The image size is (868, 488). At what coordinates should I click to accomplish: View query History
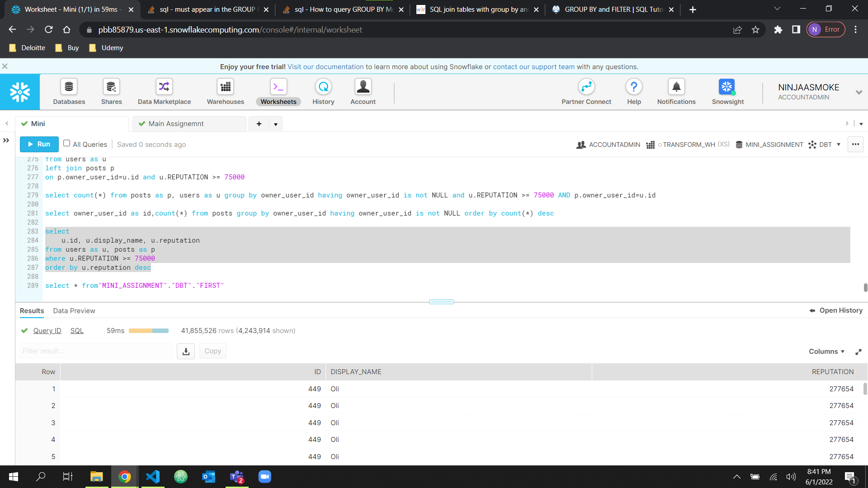tap(323, 91)
